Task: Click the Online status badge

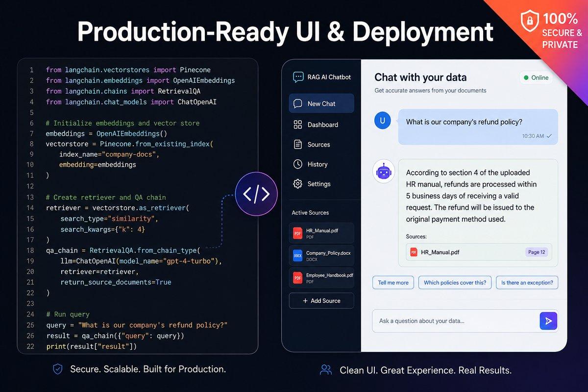Action: [x=536, y=77]
